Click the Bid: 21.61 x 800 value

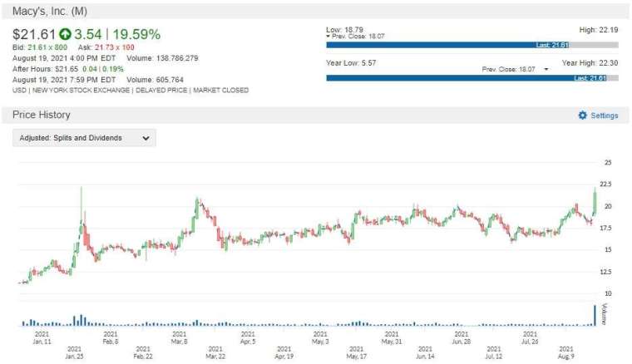[x=40, y=47]
